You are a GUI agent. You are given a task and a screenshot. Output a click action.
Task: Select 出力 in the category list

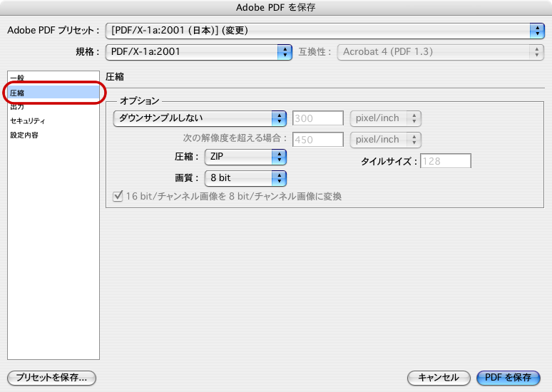tap(53, 107)
